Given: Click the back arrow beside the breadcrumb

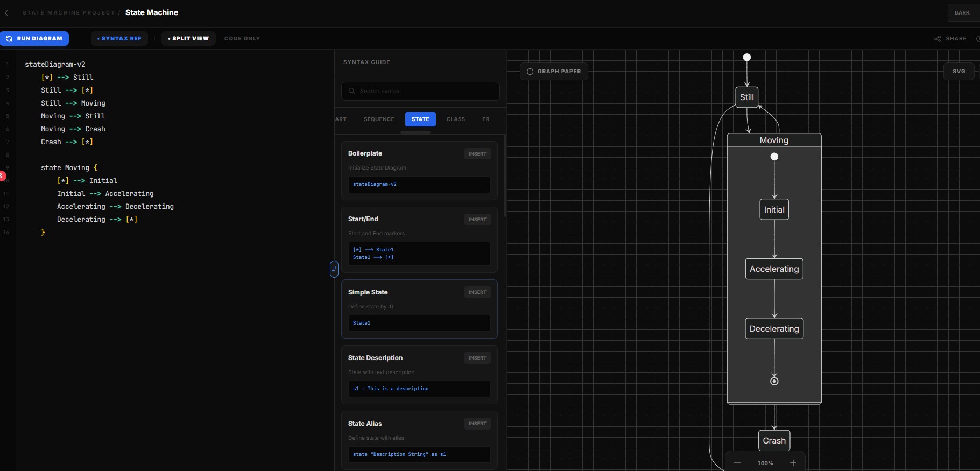Looking at the screenshot, I should (x=6, y=13).
